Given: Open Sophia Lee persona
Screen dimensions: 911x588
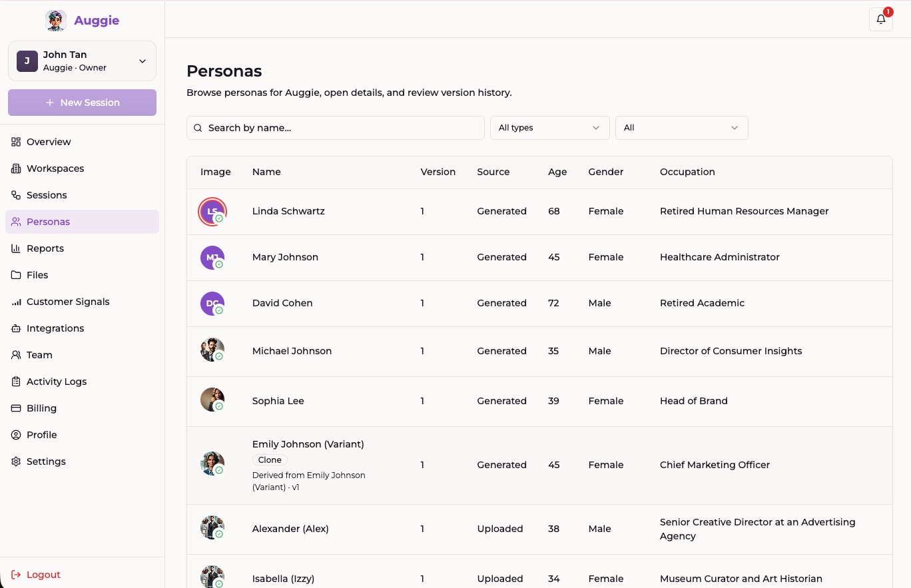Looking at the screenshot, I should [x=278, y=401].
